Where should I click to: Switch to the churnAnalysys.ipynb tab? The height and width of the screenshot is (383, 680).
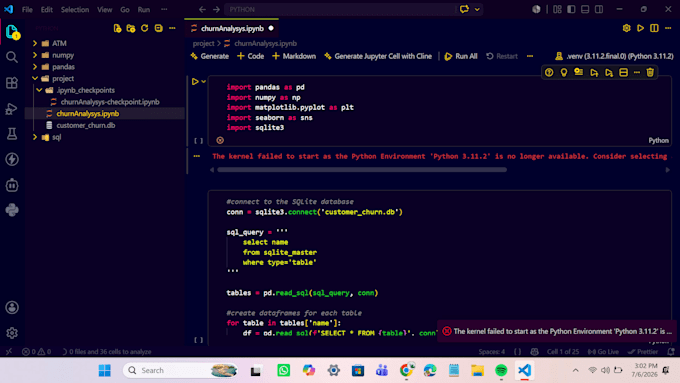[x=232, y=28]
